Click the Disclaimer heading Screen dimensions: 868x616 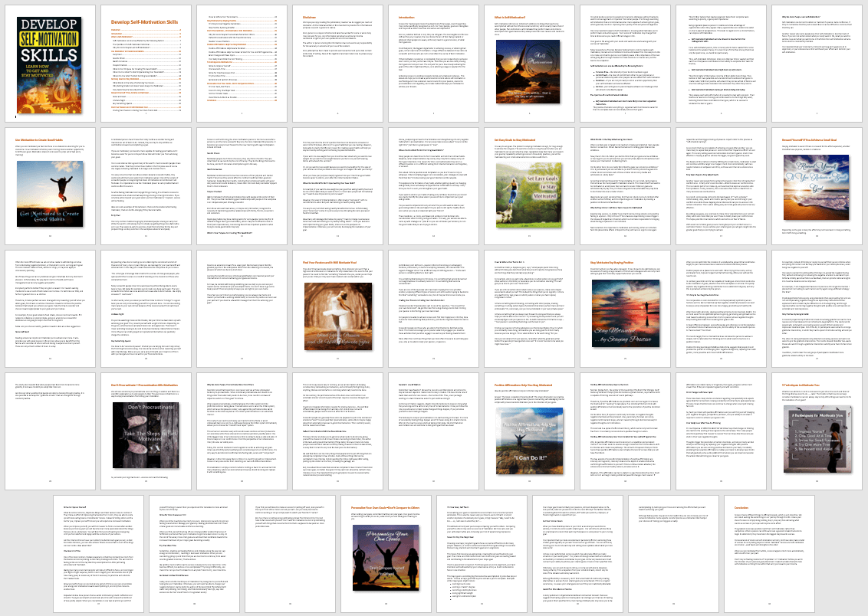click(x=309, y=18)
